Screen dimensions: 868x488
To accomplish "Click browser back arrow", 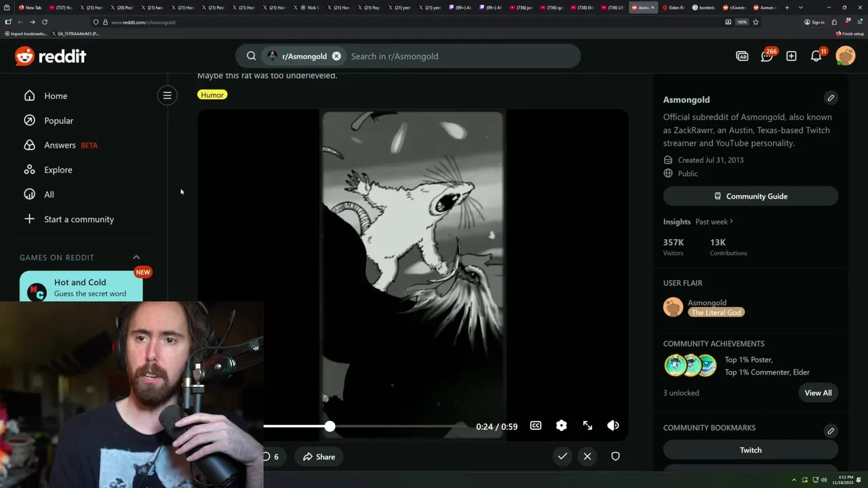I will tap(19, 22).
